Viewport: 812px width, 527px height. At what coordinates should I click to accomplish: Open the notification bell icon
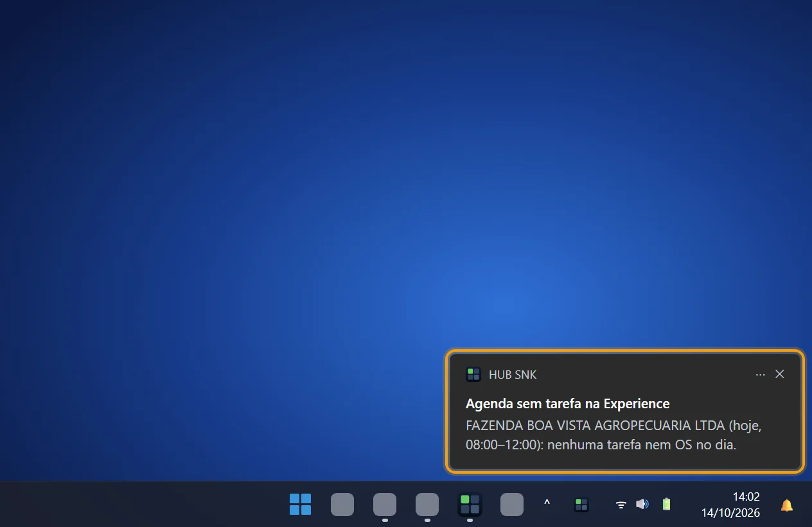point(786,505)
